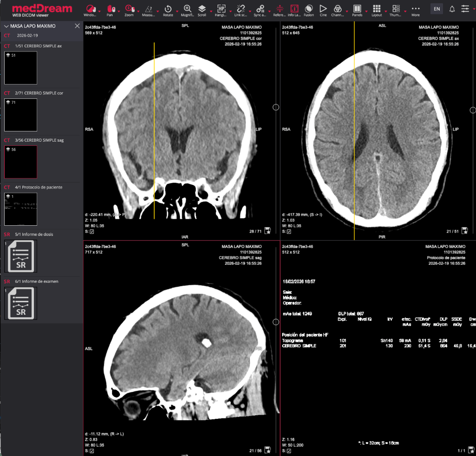Image resolution: width=476 pixels, height=456 pixels.
Task: Select series label 3/56 CEREBRO SIMPLE sag
Action: pos(40,140)
